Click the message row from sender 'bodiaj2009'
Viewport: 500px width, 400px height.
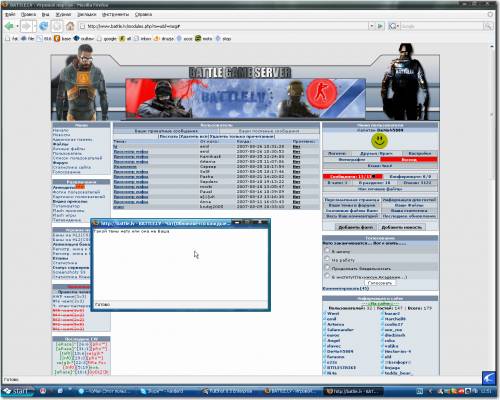tap(216, 207)
